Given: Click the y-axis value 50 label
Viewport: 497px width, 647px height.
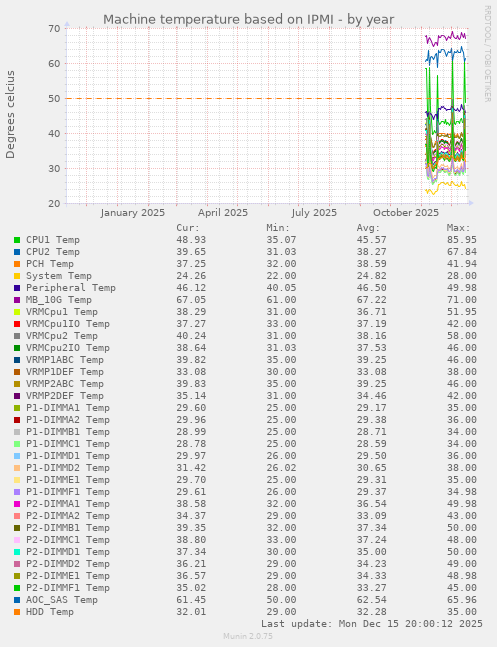Looking at the screenshot, I should (x=55, y=99).
